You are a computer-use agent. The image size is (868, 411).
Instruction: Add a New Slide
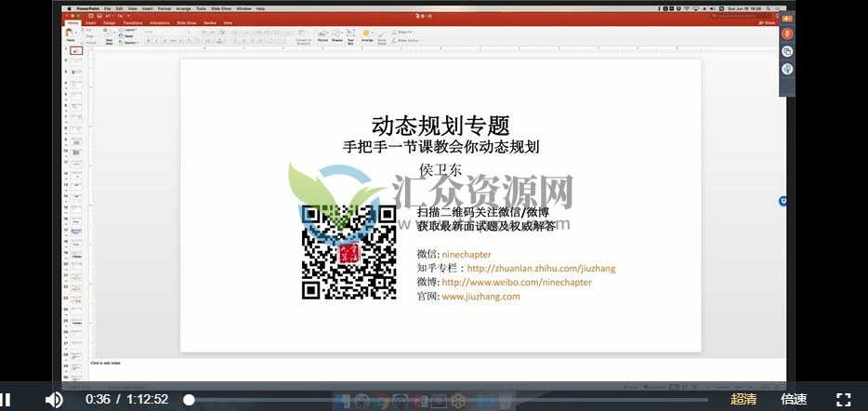(109, 36)
